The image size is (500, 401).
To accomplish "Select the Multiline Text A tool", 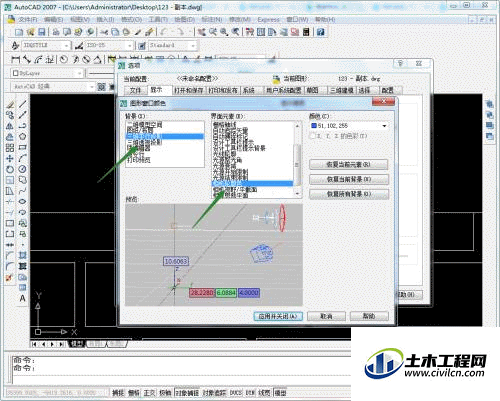I will point(22,298).
